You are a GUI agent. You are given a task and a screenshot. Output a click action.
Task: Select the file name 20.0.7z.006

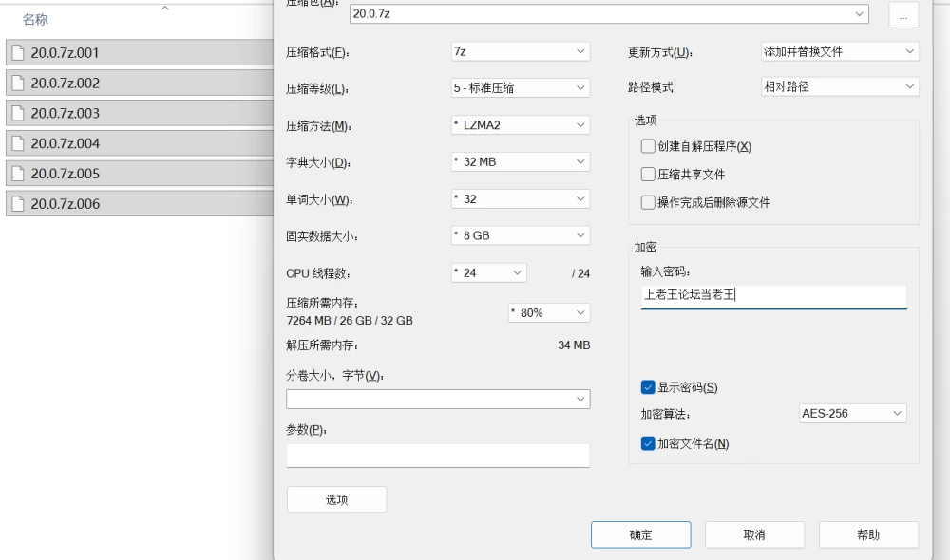coord(65,205)
